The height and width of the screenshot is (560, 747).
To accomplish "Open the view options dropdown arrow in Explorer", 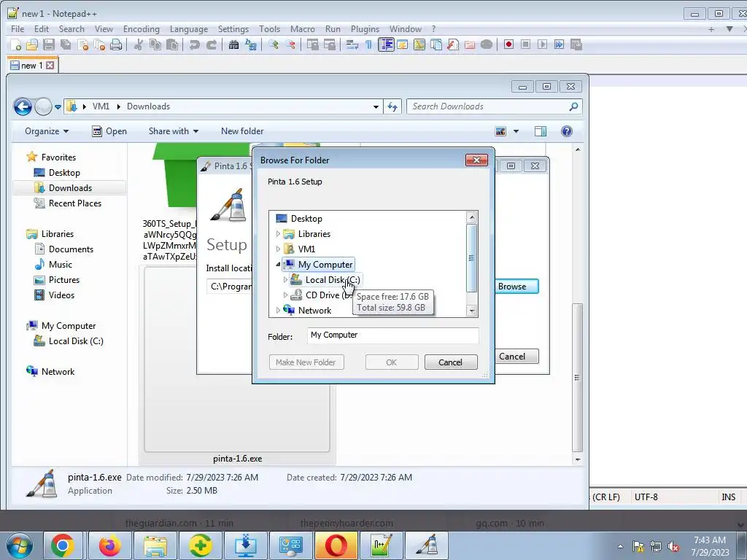I will [516, 131].
